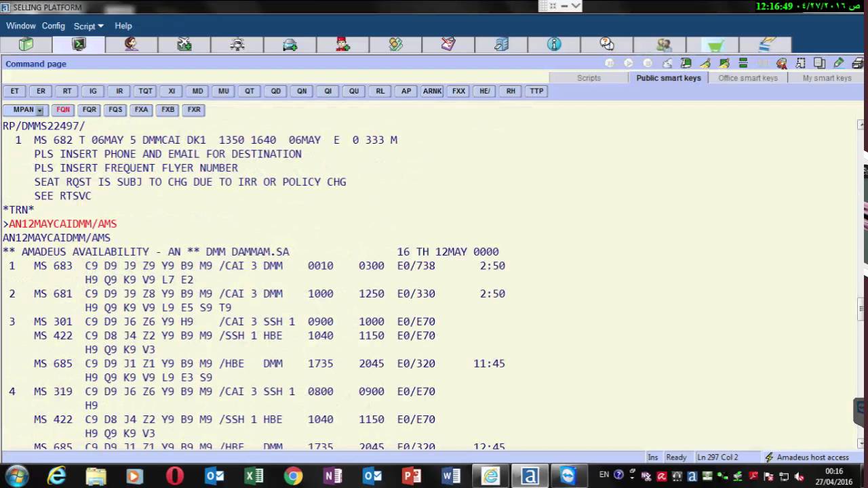Open the stacked documents module icon
Viewport: 868px width, 488px height.
(766, 45)
